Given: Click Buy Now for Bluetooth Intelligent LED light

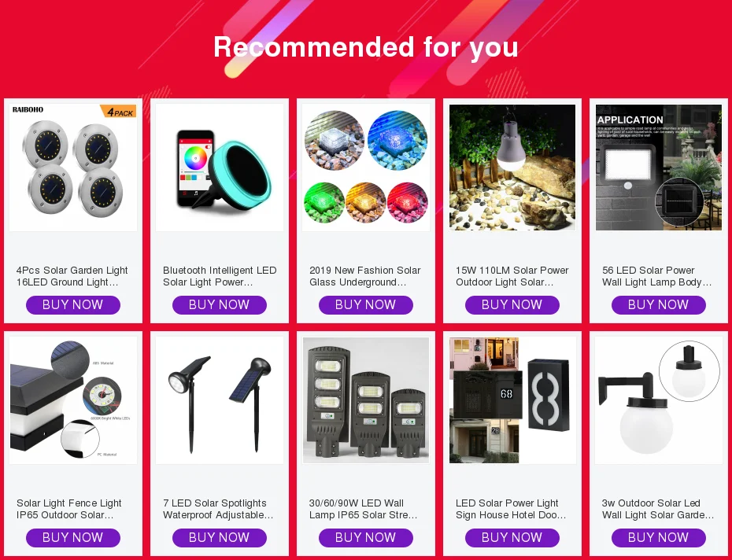Looking at the screenshot, I should [220, 304].
